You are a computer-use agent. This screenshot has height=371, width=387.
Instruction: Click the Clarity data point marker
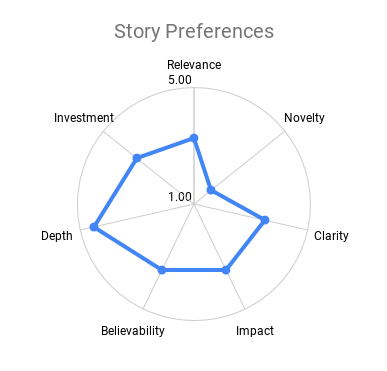point(265,220)
